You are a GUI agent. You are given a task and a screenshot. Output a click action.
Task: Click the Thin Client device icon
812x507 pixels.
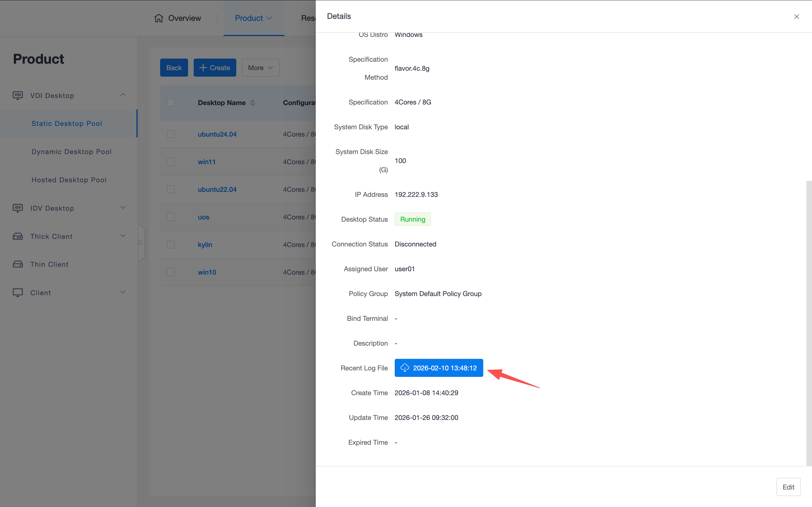pyautogui.click(x=18, y=264)
